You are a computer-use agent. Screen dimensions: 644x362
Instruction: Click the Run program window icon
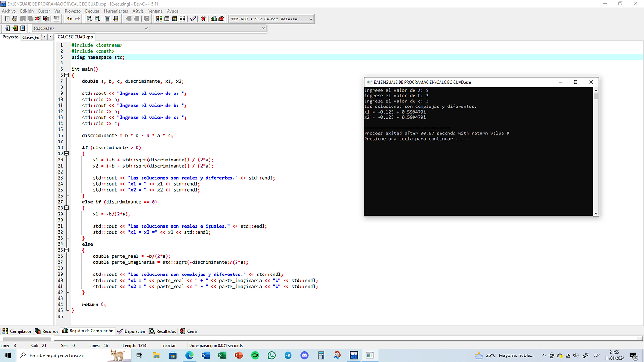click(167, 19)
